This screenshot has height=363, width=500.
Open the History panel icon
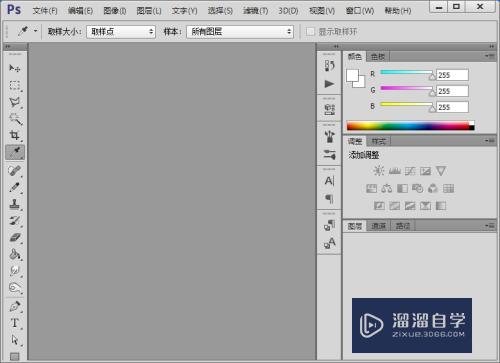329,65
